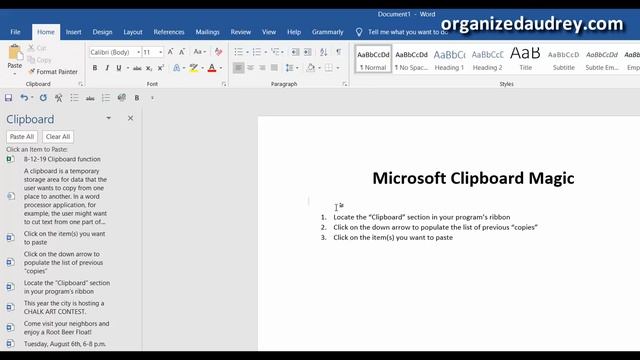Screen dimensions: 640x360
Task: Open the Change Case Aa dropdown
Action: click(200, 52)
